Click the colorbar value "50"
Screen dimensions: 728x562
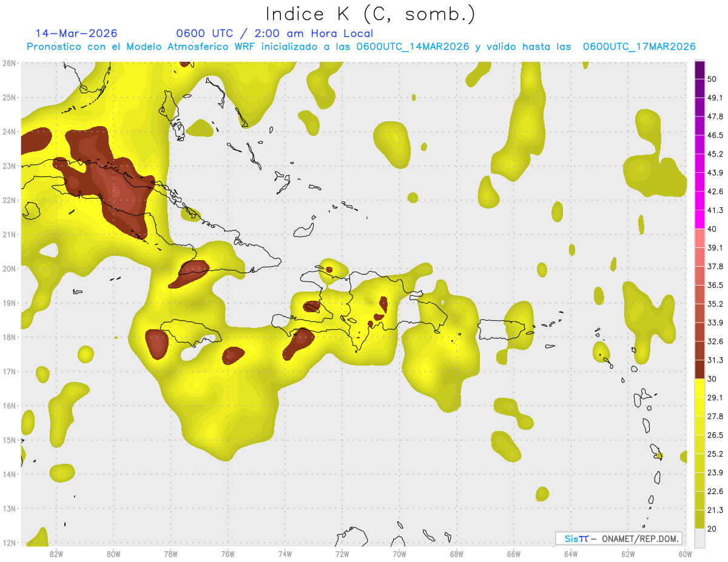pos(713,79)
